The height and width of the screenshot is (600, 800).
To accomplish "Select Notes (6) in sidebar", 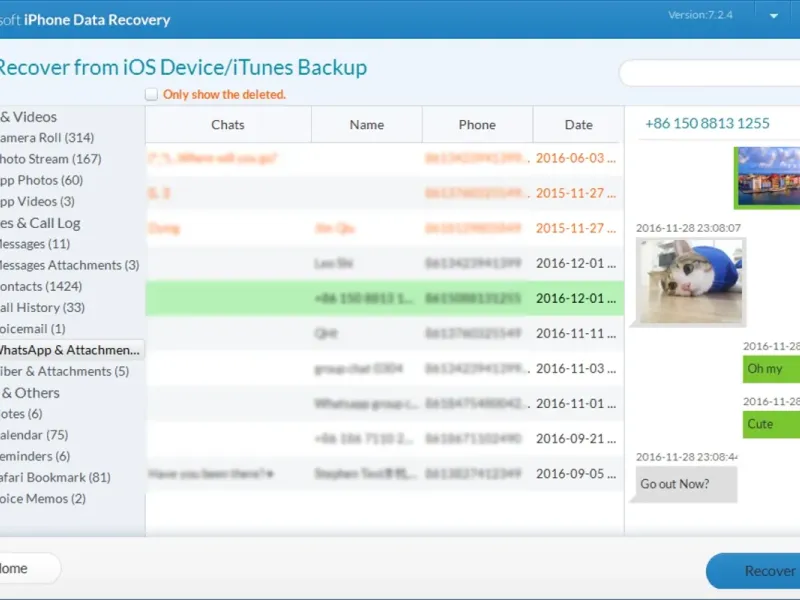I will pyautogui.click(x=21, y=414).
